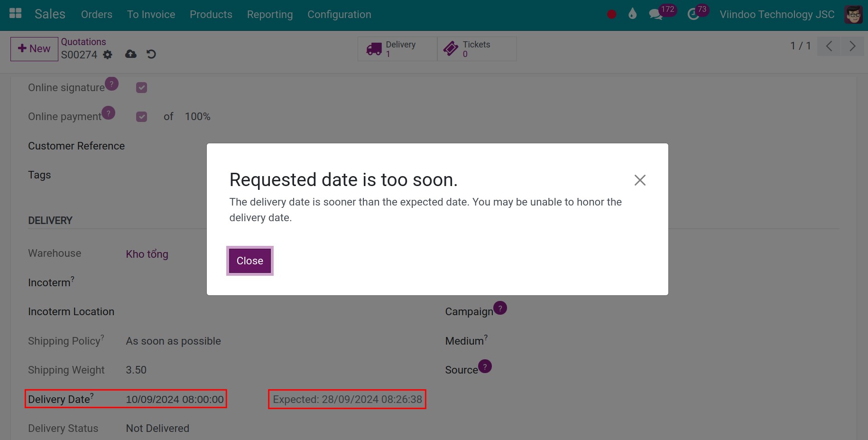Go to next record arrow
This screenshot has height=440, width=868.
click(x=852, y=46)
